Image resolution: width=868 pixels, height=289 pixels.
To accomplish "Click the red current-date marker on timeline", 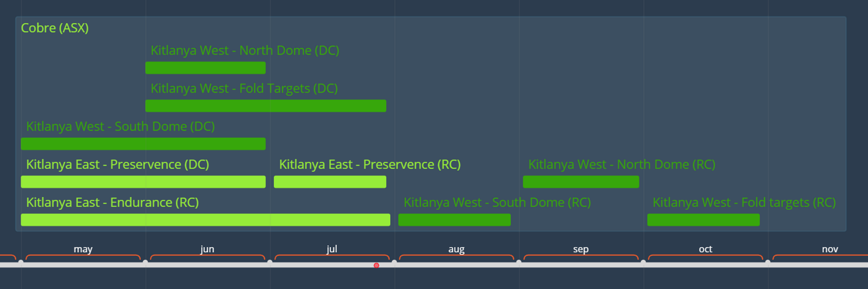I will (x=376, y=265).
